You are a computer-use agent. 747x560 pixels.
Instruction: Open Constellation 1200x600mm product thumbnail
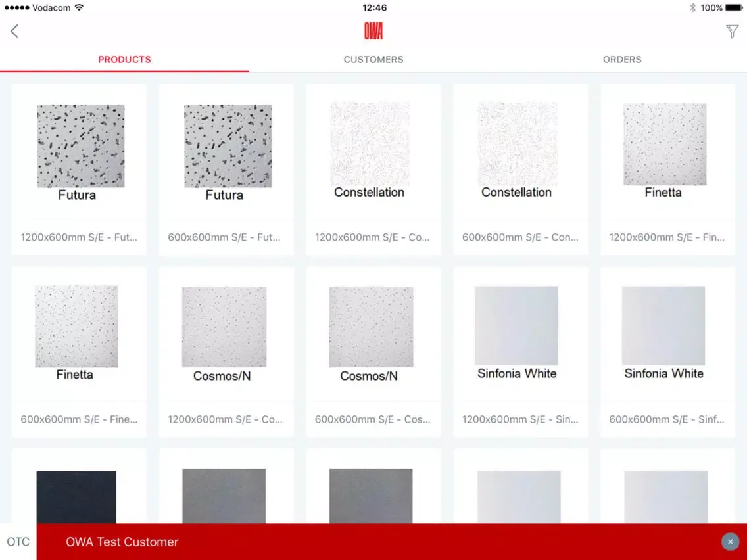(370, 143)
